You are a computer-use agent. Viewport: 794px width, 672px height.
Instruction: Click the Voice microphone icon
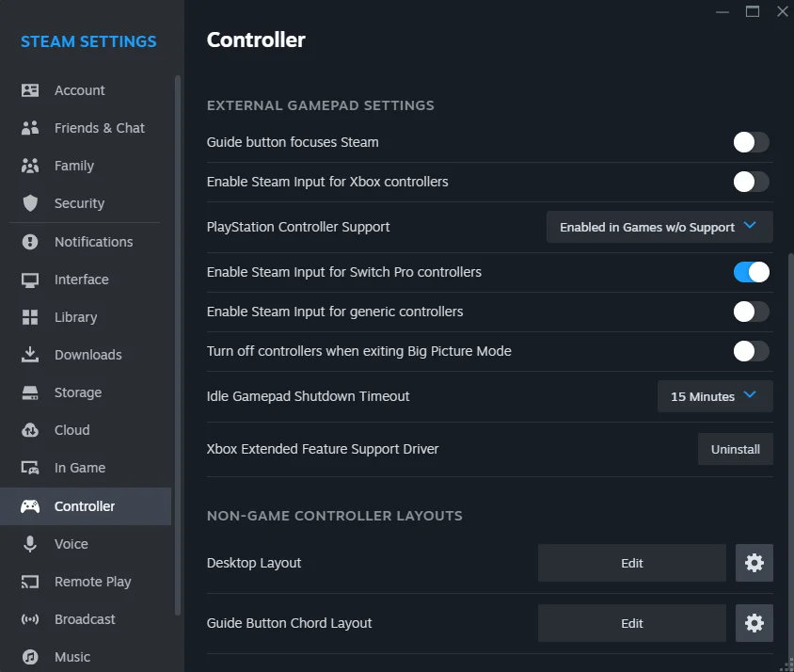[x=30, y=544]
